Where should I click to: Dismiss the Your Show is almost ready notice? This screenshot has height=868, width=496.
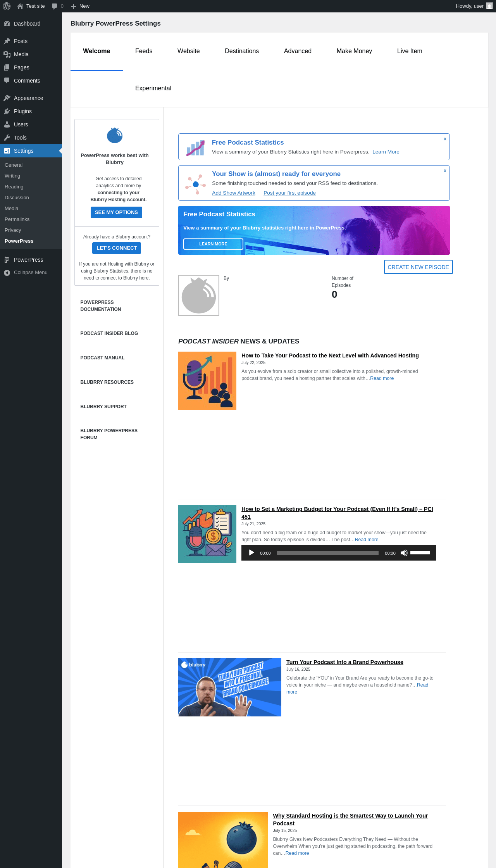pos(445,171)
